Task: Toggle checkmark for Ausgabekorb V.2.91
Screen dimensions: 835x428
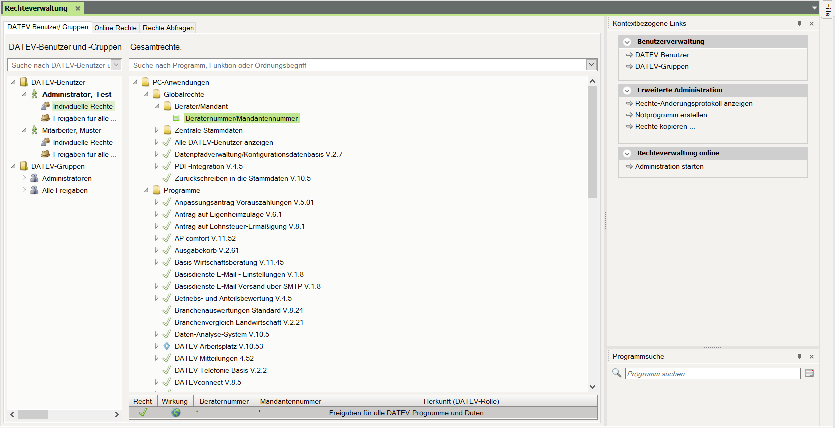Action: [167, 250]
